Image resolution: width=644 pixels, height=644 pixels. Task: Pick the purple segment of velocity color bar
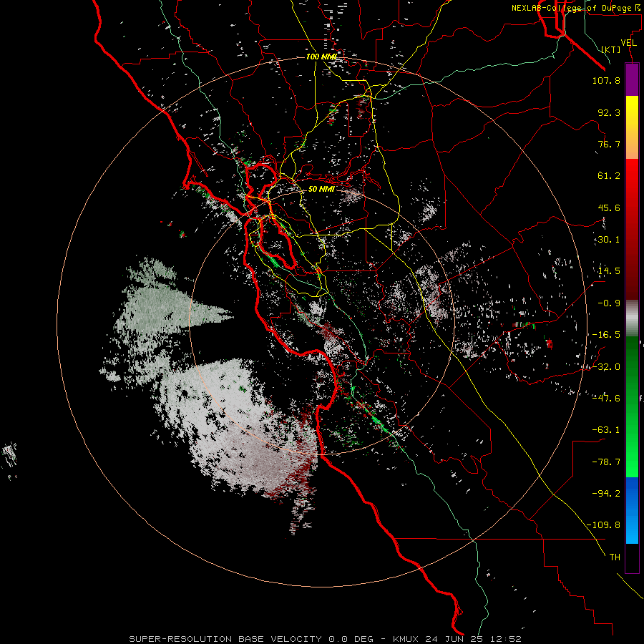632,80
